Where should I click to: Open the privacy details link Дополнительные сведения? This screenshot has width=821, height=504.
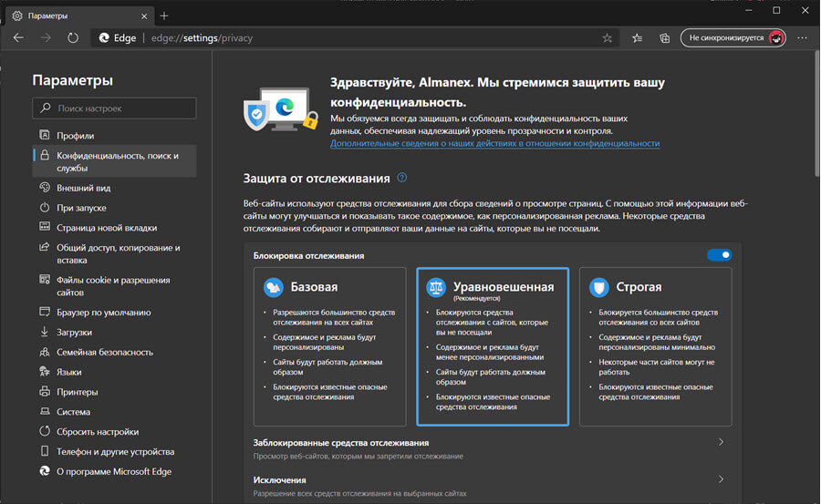(x=494, y=143)
